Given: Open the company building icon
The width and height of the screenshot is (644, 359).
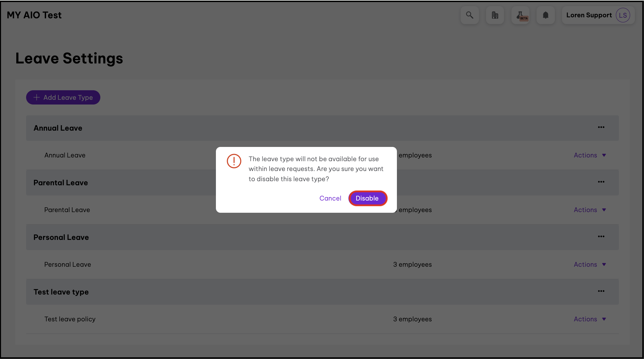Looking at the screenshot, I should click(495, 15).
